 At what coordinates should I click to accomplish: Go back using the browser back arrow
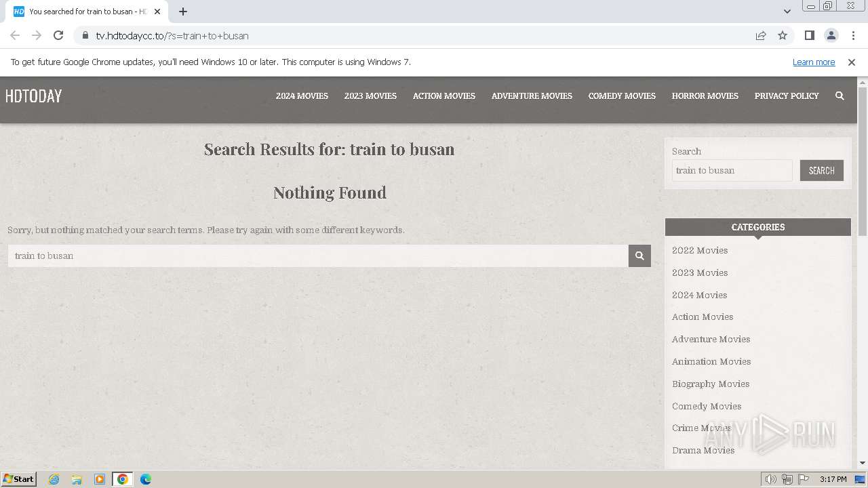15,35
